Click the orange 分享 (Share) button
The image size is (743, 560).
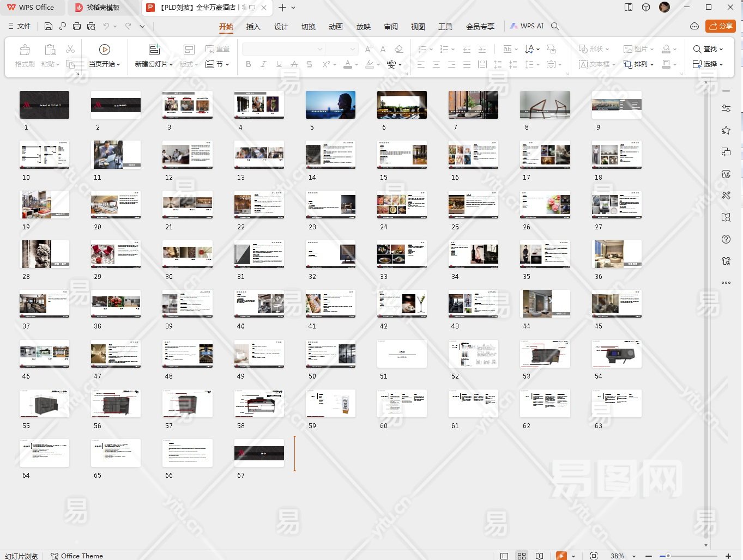coord(720,26)
